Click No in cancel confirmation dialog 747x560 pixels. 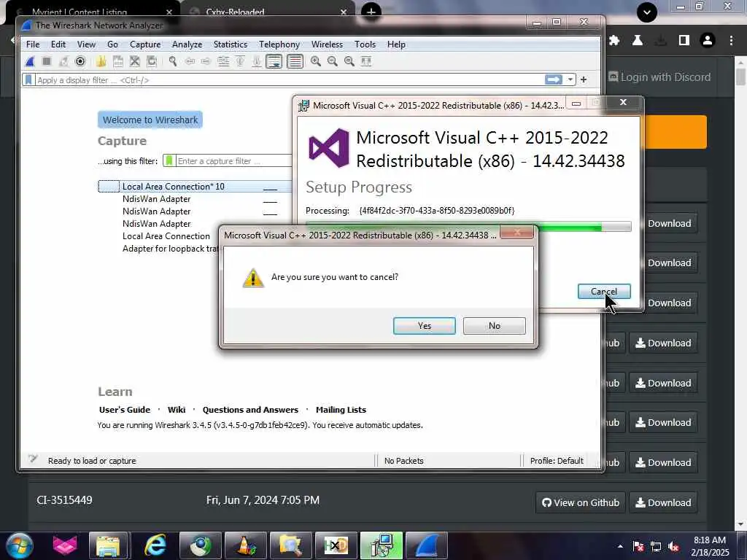[494, 326]
